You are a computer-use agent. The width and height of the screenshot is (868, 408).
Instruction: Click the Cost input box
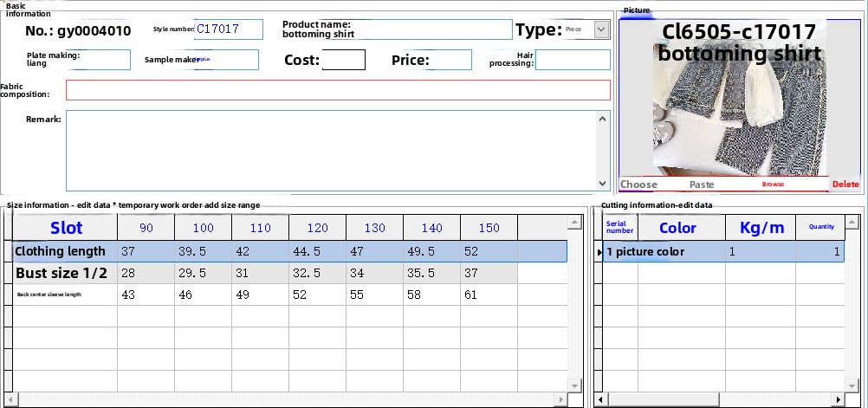click(343, 60)
